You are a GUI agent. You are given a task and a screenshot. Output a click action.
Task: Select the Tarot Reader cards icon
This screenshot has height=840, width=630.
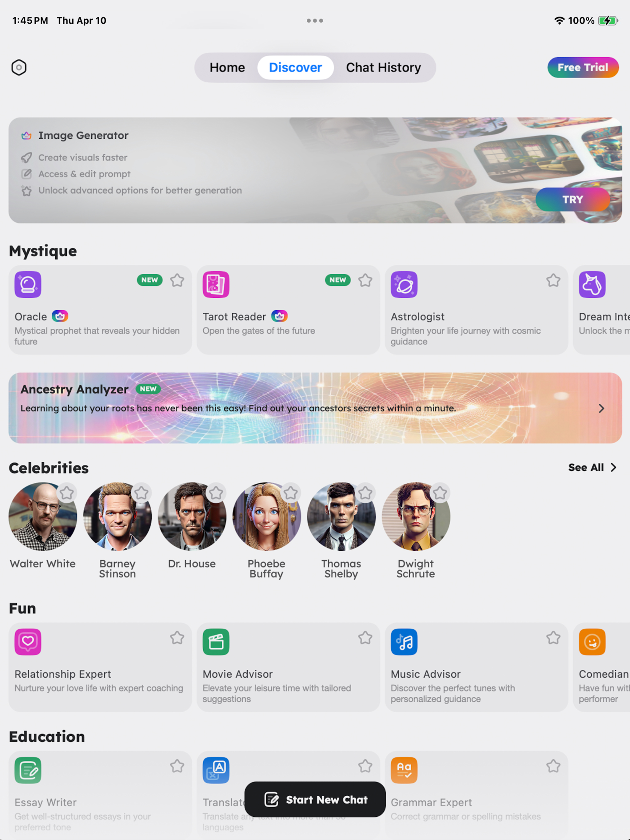[216, 284]
